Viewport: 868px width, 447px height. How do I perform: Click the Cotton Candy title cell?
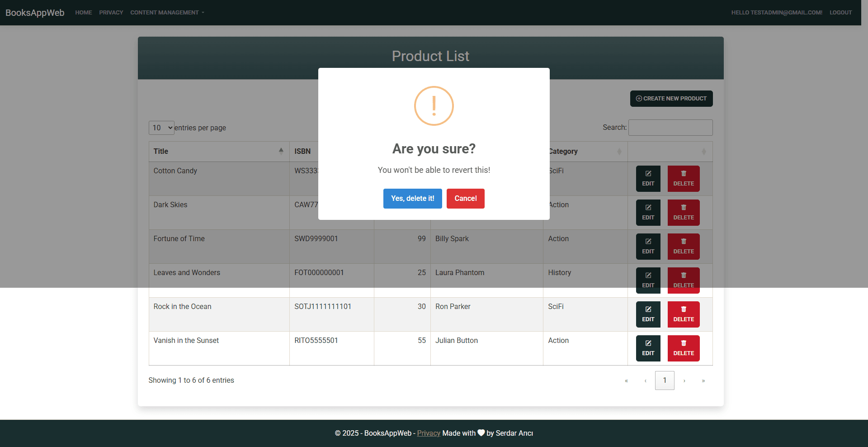pos(219,179)
